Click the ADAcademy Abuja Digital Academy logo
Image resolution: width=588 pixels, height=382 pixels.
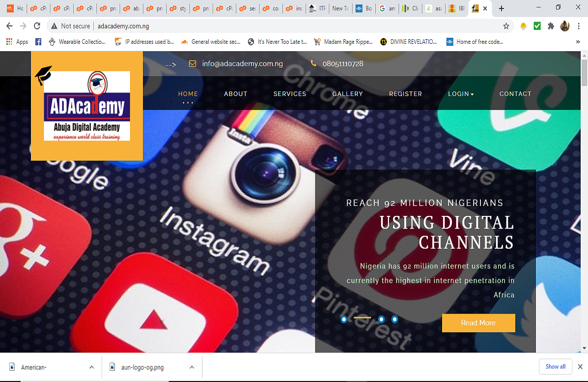click(x=87, y=106)
